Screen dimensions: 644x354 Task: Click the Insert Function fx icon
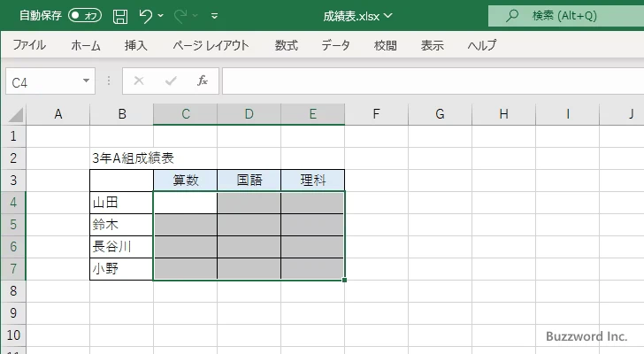pyautogui.click(x=203, y=81)
